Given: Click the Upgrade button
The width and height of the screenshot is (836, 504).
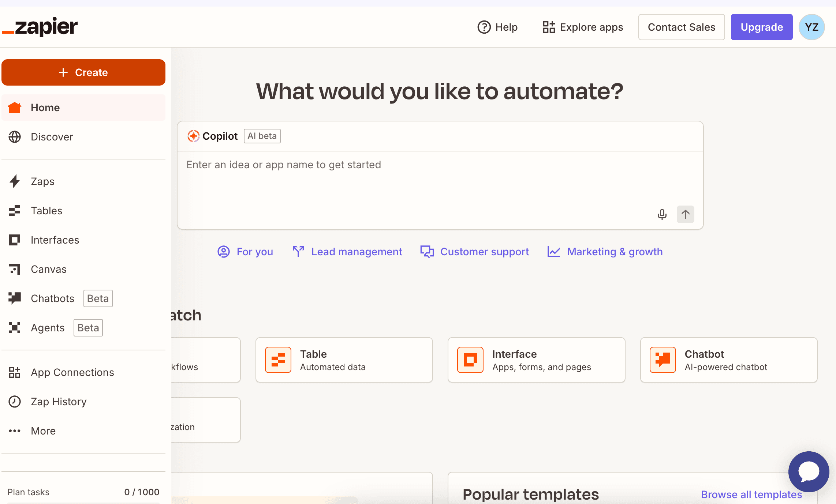Looking at the screenshot, I should (x=761, y=27).
